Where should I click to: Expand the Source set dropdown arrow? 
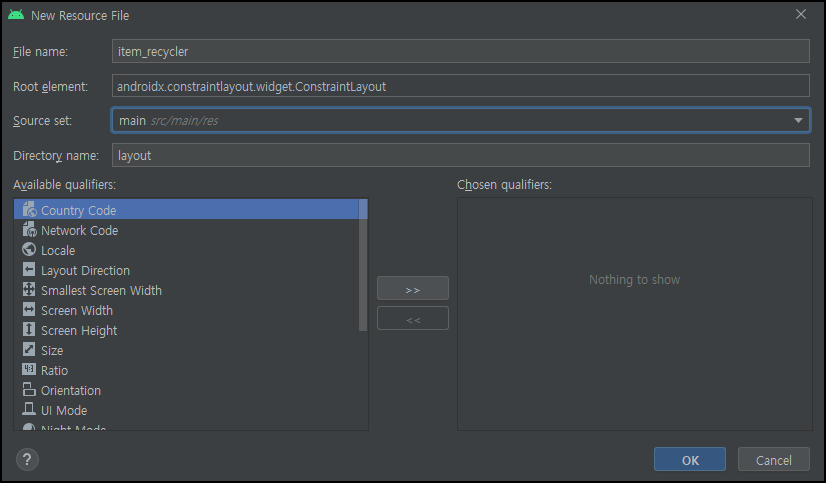click(x=798, y=121)
